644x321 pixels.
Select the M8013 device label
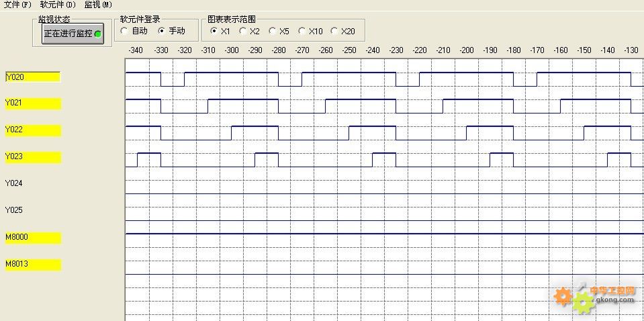pyautogui.click(x=32, y=265)
